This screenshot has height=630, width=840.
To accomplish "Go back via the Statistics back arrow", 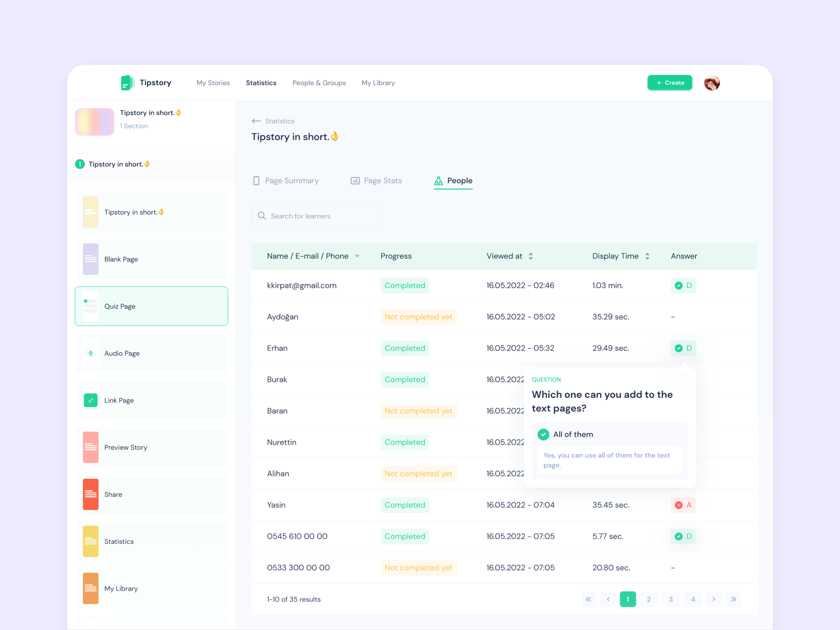I will point(257,121).
